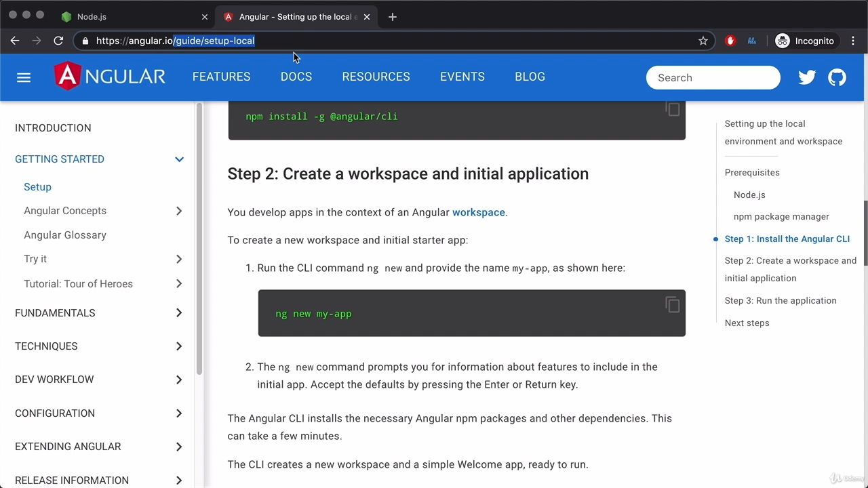The height and width of the screenshot is (488, 868).
Task: Jump to npm package manager section
Action: coord(781,216)
